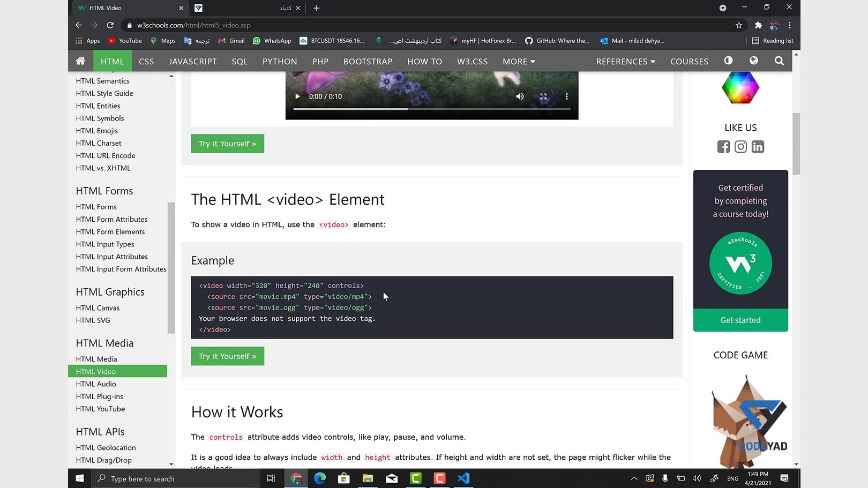Open File Explorer from taskbar
The image size is (868, 488).
tap(368, 478)
